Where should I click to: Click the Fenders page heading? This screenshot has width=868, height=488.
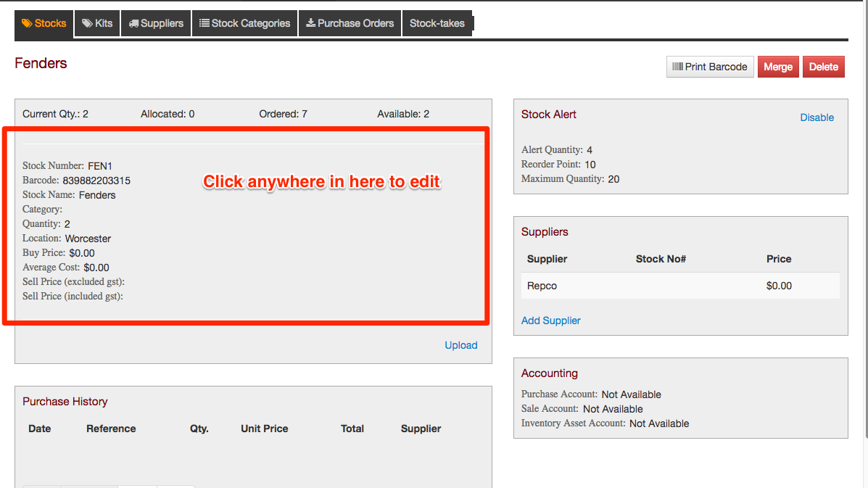(41, 63)
